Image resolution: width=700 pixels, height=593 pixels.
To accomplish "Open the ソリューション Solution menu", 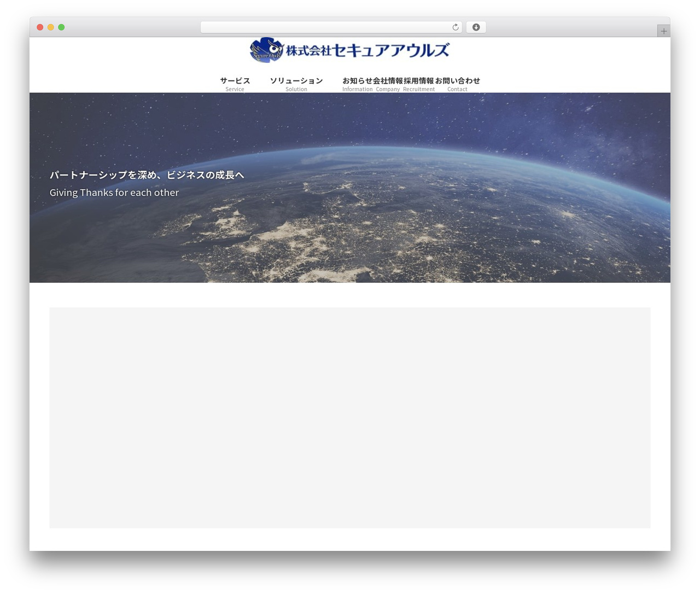I will coord(296,84).
